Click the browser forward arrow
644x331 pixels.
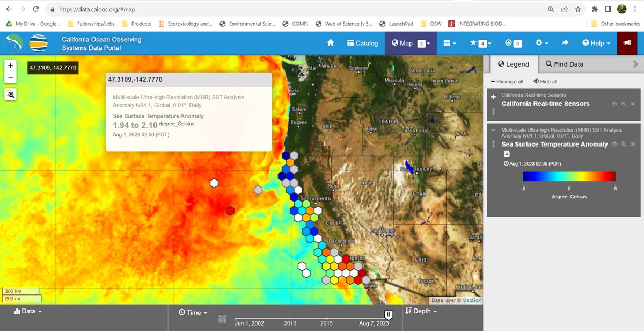point(22,9)
